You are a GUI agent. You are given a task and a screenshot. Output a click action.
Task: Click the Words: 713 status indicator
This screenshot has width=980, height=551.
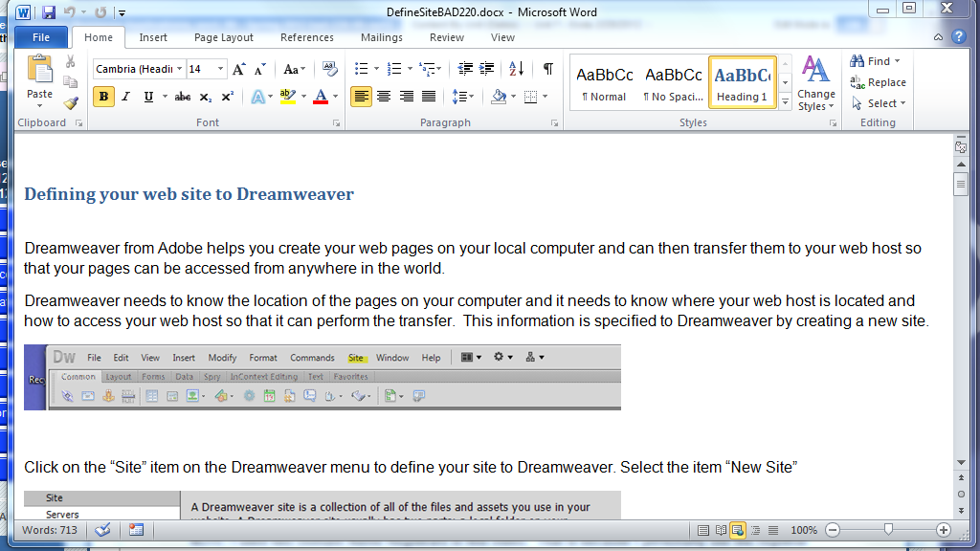tap(51, 530)
